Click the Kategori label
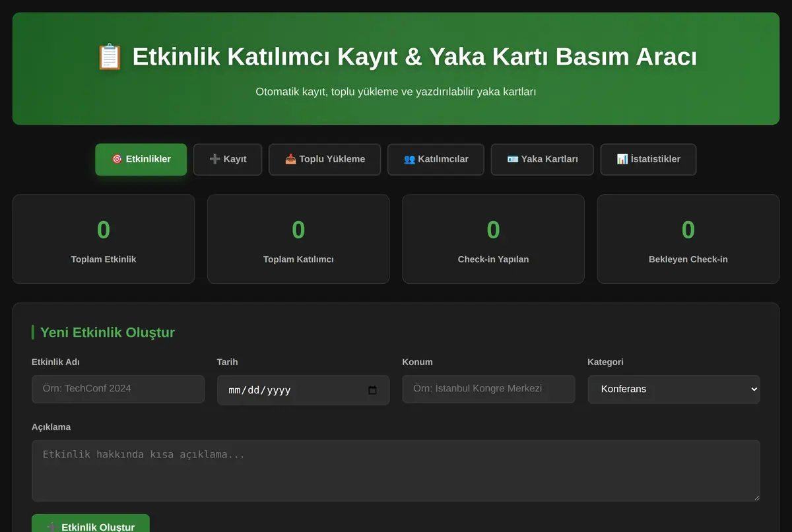This screenshot has height=532, width=792. tap(605, 362)
